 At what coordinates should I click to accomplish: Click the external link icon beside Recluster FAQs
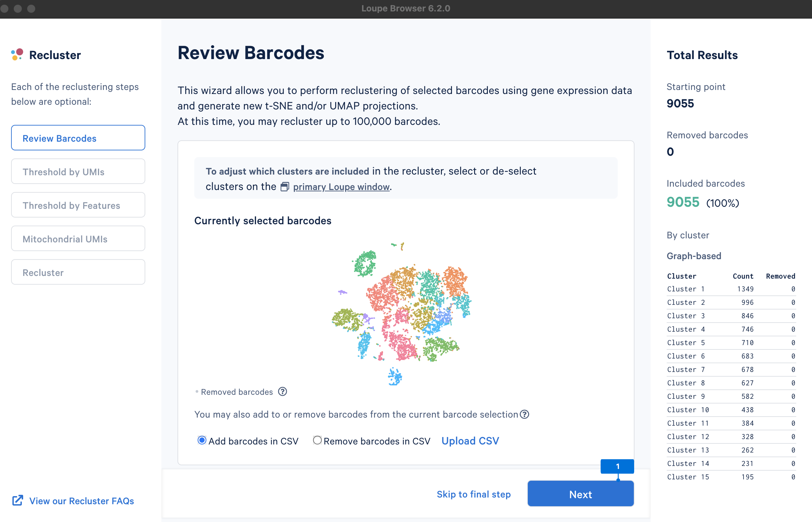[17, 501]
